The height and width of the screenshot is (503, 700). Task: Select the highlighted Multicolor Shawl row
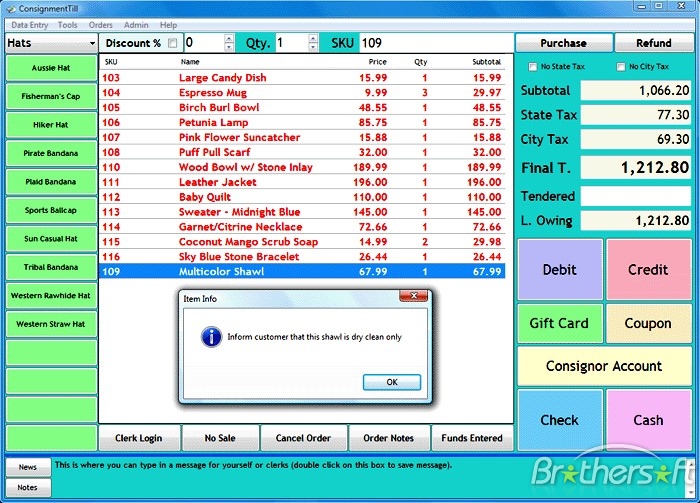[x=302, y=271]
